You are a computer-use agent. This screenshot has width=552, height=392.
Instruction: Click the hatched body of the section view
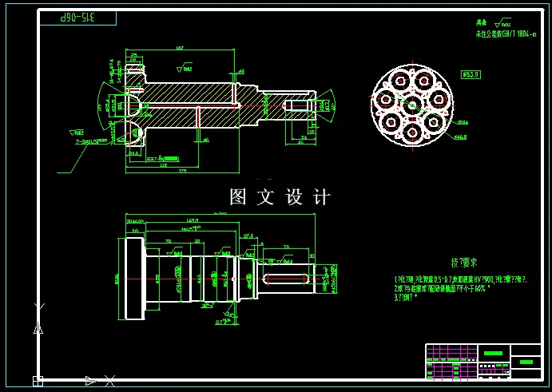(190, 93)
